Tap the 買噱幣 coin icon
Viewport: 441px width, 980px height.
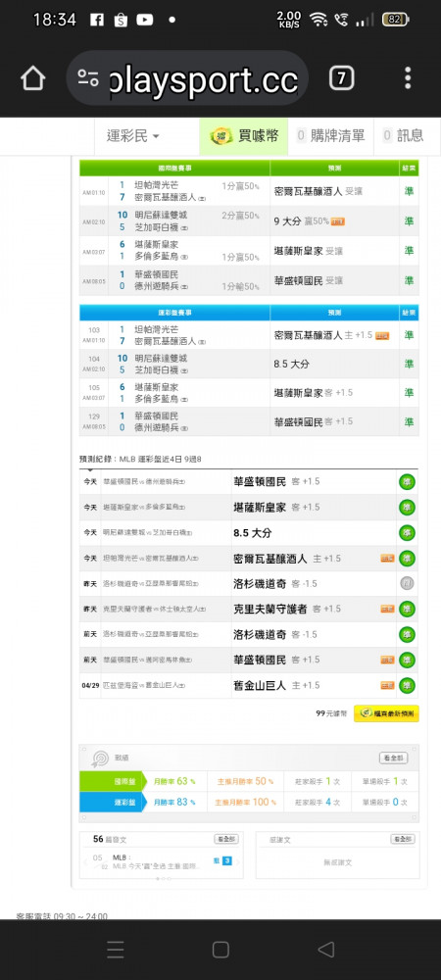(221, 135)
